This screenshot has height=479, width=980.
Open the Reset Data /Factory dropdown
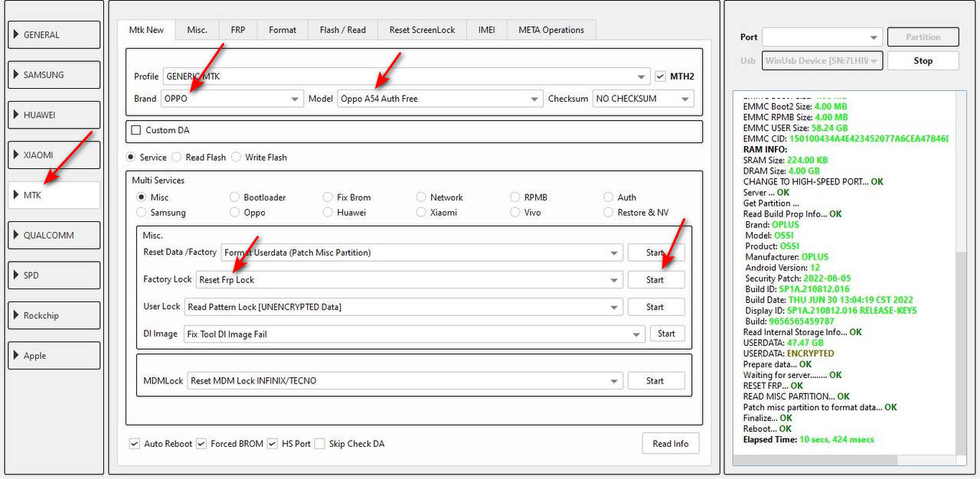422,253
